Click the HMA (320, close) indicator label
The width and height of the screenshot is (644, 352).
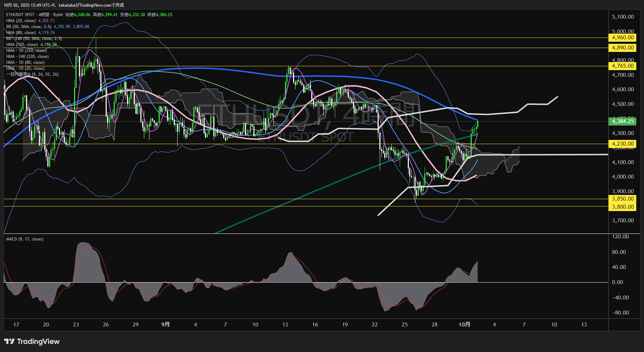tap(22, 45)
